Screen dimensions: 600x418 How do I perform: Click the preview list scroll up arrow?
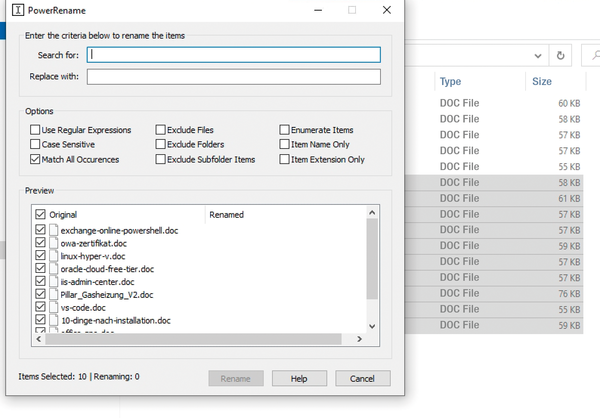pyautogui.click(x=372, y=212)
